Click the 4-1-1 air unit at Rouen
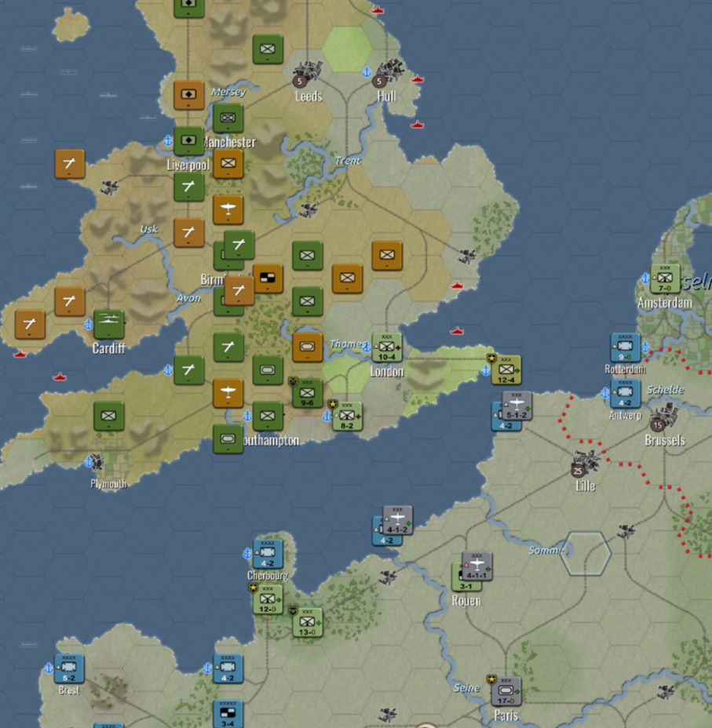 point(477,566)
